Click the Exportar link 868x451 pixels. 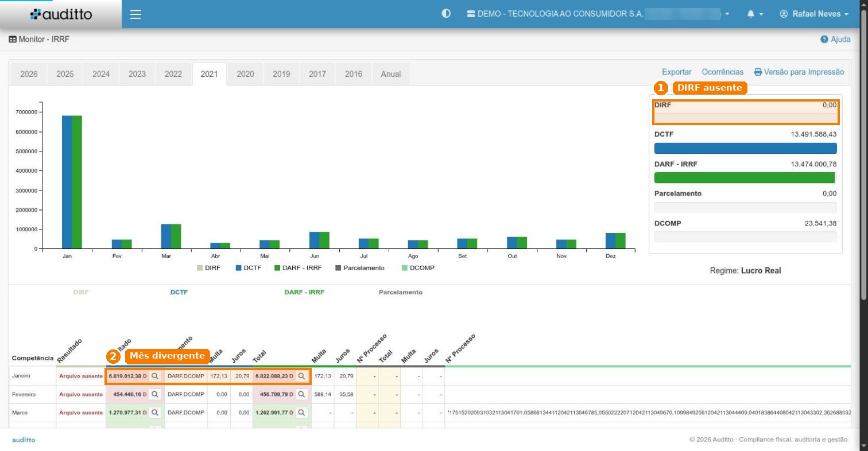tap(677, 72)
